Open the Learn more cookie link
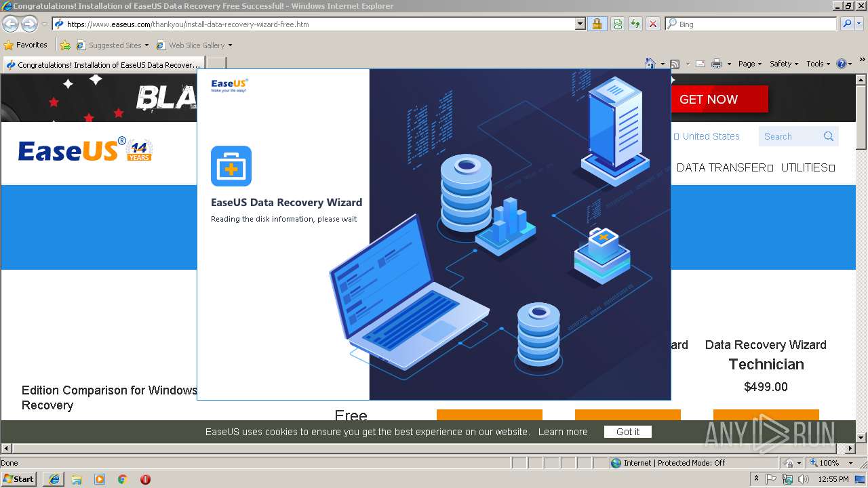Image resolution: width=868 pixels, height=488 pixels. 563,432
